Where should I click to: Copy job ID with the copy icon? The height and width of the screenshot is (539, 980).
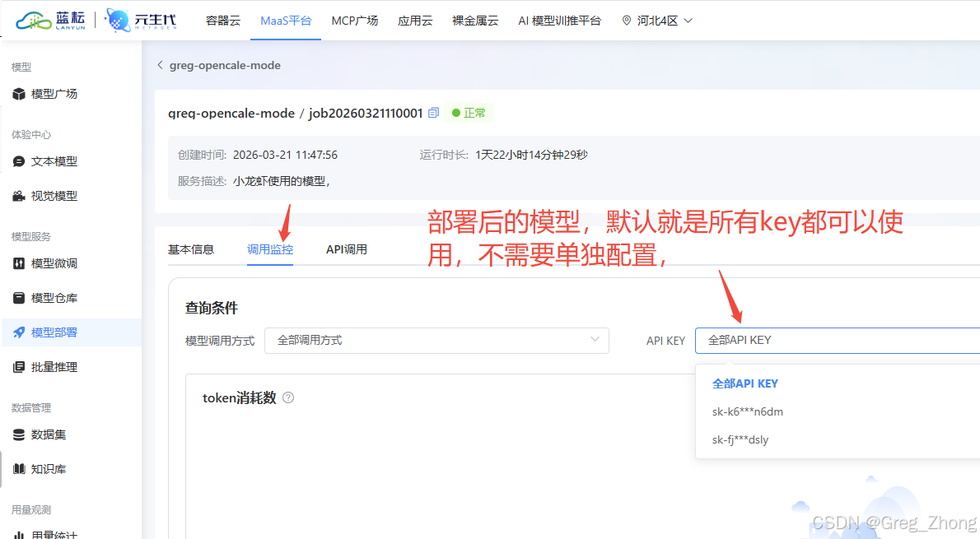click(434, 113)
